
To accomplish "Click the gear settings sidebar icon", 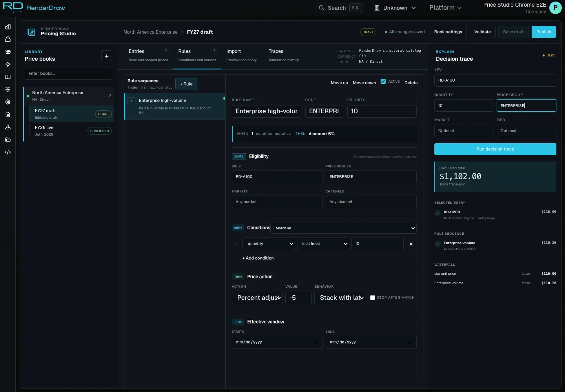I will pos(8,102).
